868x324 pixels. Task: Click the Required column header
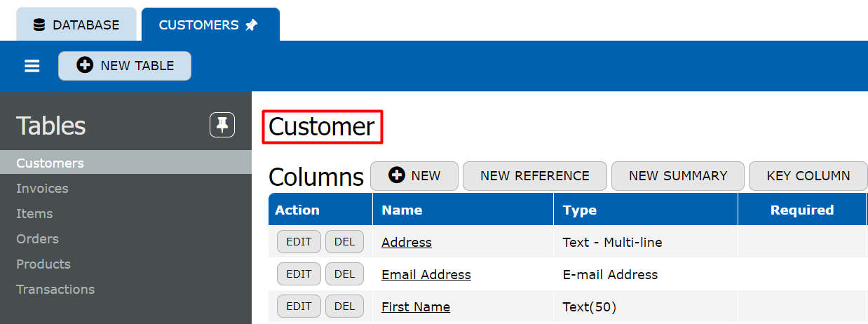[x=802, y=210]
